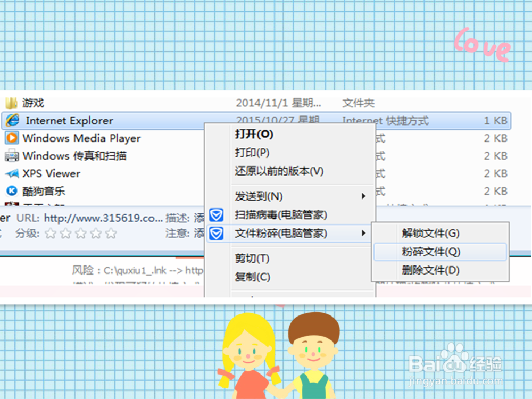Select 扫描病毒(电脑管家)

pos(281,215)
